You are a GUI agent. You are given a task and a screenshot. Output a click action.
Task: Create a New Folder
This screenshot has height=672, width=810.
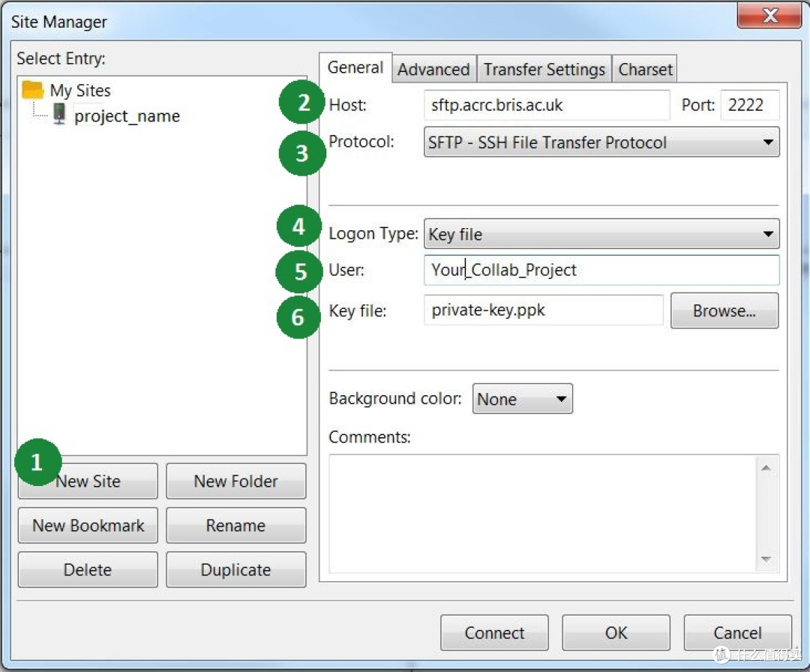coord(236,481)
